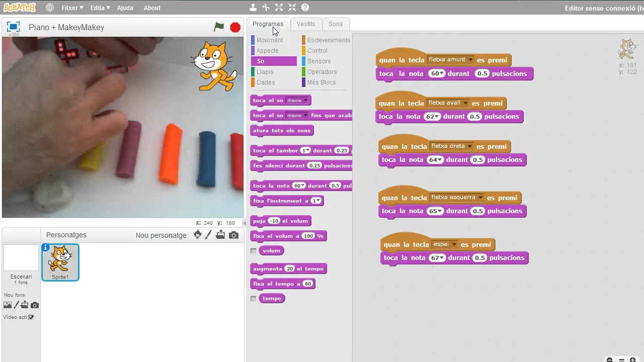Click the block help question icon
The width and height of the screenshot is (644, 362).
tap(305, 8)
